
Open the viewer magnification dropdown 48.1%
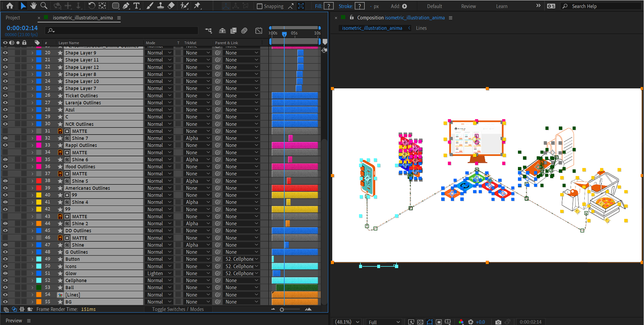pos(347,322)
